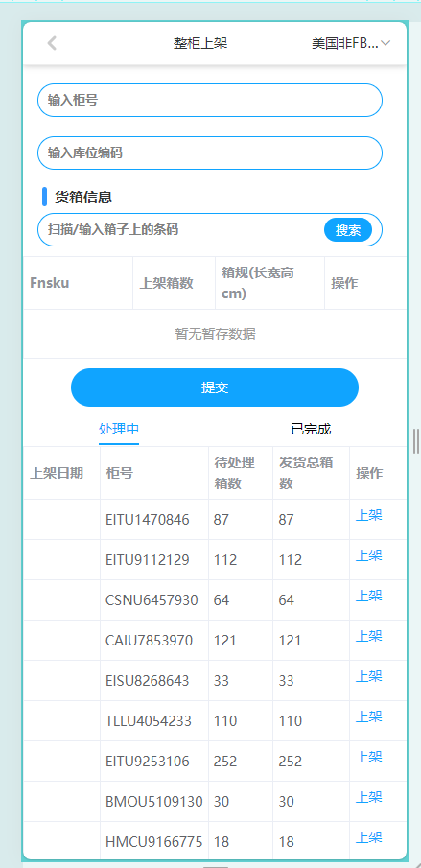Select the CAIU7853970 container number cell
Viewport: 421px width, 868px height.
[x=154, y=641]
